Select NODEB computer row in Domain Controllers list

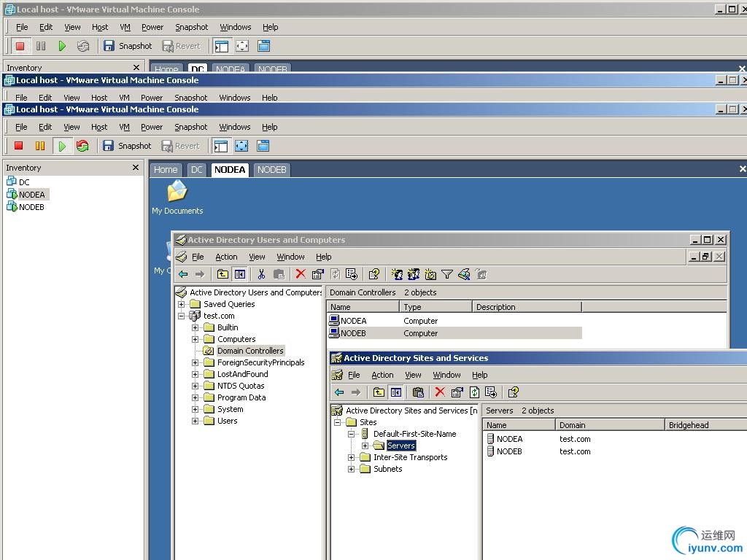[455, 333]
